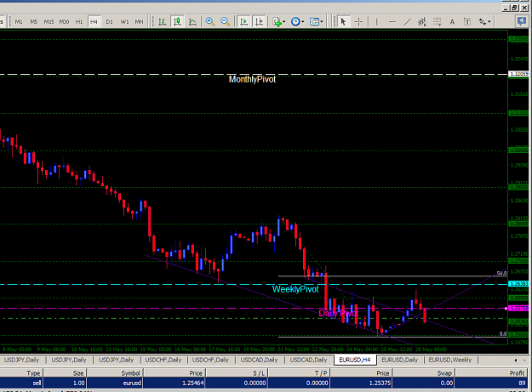Switch to EURUSD,Weekly chart tab
The width and height of the screenshot is (532, 392).
click(x=450, y=360)
